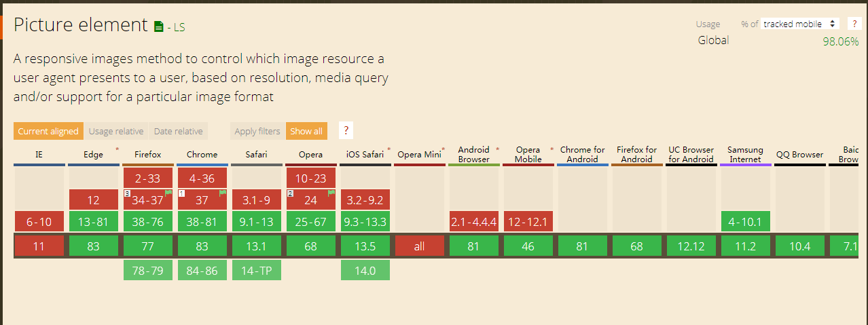Click the Safari browser column header
This screenshot has height=325, width=868.
tap(256, 155)
